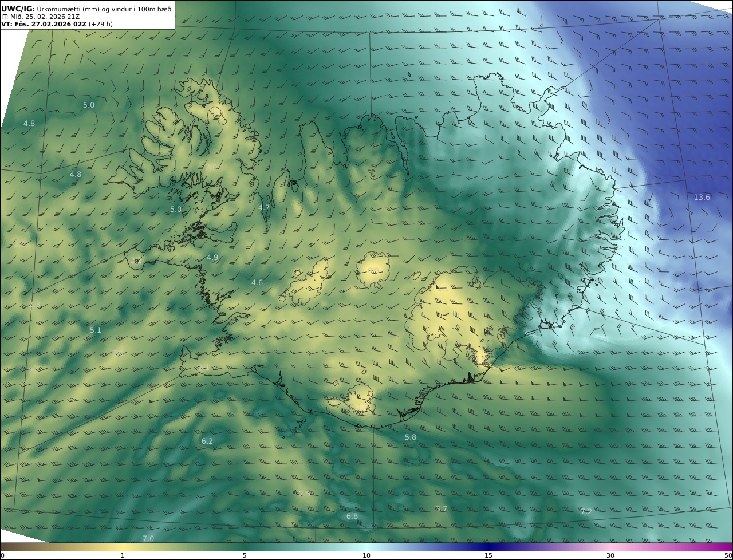The width and height of the screenshot is (733, 560).
Task: Click the 50 tick label on the colorbar
Action: tap(728, 555)
